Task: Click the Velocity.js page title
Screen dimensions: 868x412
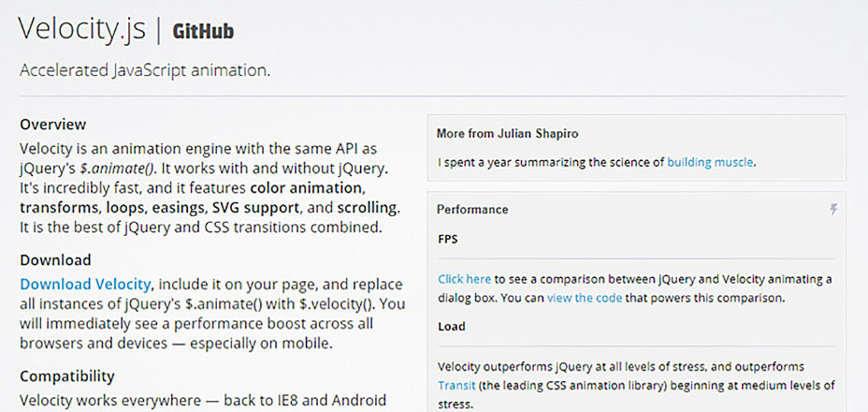Action: [x=82, y=30]
